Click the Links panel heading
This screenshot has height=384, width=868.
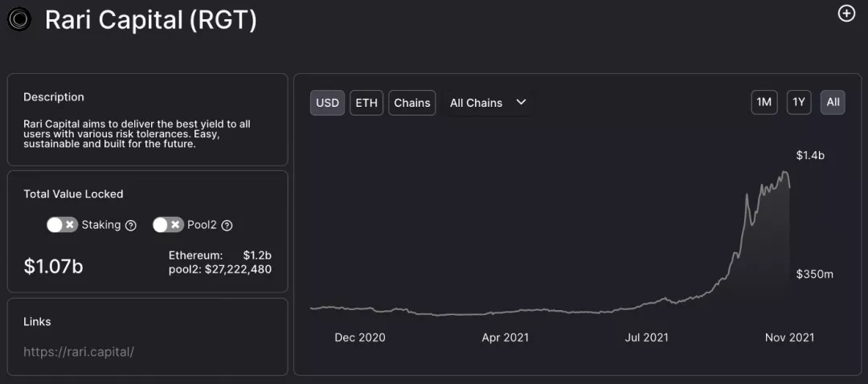point(37,321)
